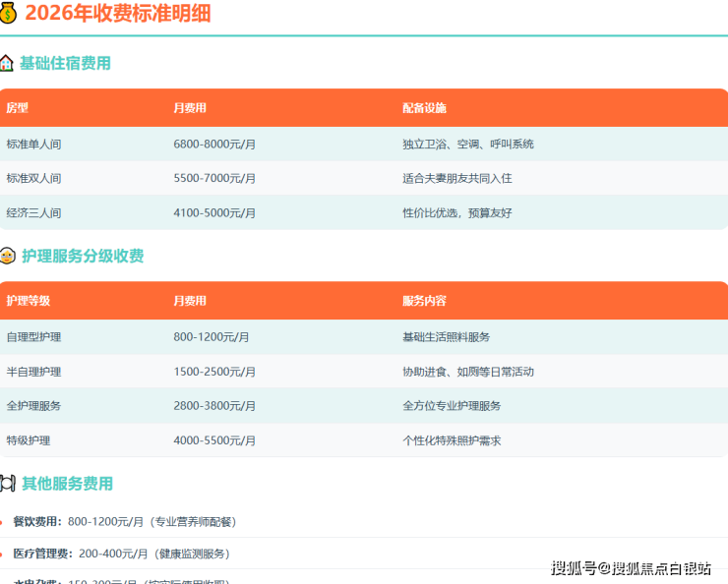Click the house icon next to 基础住宿费用
The width and height of the screenshot is (728, 584).
click(x=7, y=63)
